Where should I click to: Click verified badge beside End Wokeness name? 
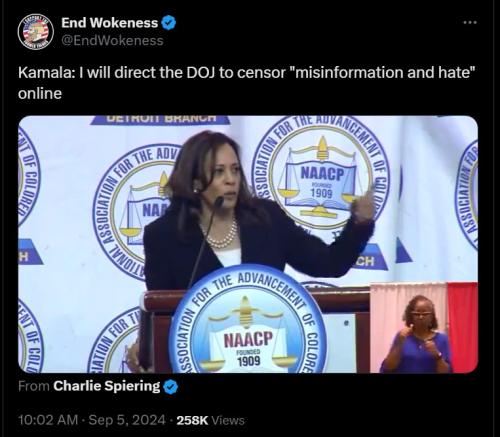(x=169, y=22)
